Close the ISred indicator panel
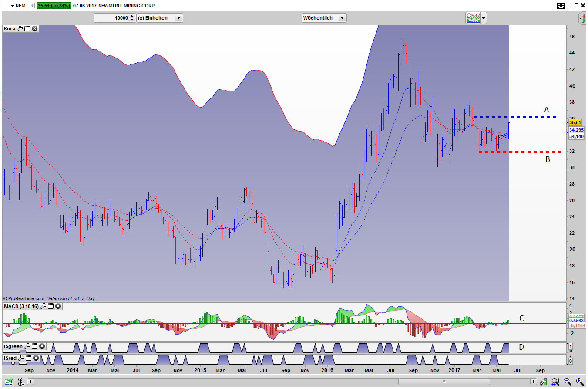This screenshot has height=389, width=588. [x=35, y=358]
